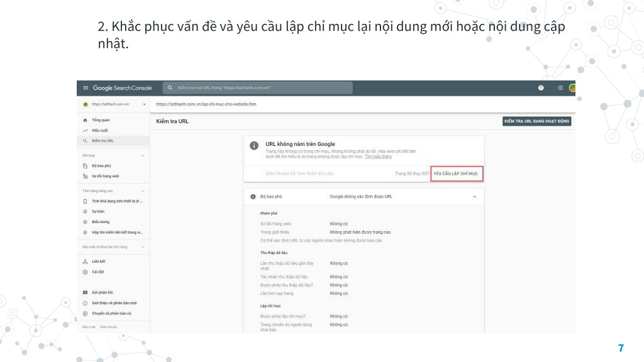Click the 'Trang giới thiệu' label
The width and height of the screenshot is (644, 362).
(x=275, y=233)
